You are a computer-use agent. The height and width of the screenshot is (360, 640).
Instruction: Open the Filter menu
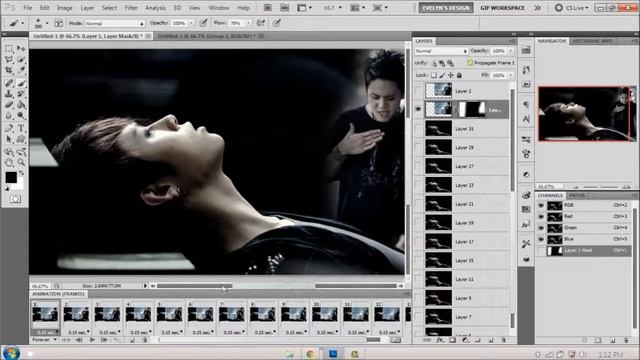coord(131,8)
